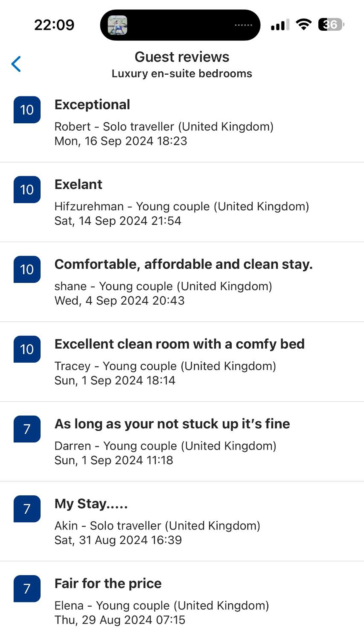
Task: Tap the score badge on Robert's review
Action: pos(27,110)
